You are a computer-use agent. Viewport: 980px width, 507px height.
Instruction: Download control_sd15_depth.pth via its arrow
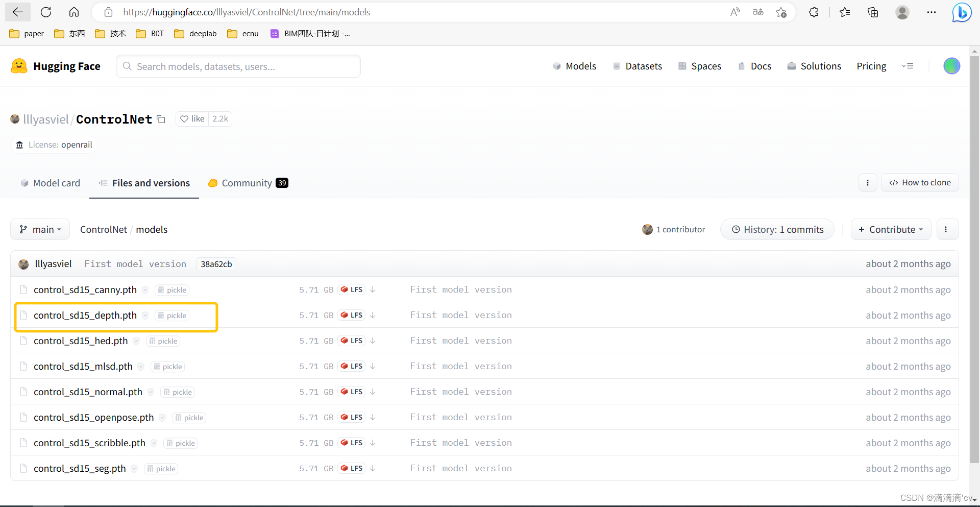pyautogui.click(x=373, y=315)
